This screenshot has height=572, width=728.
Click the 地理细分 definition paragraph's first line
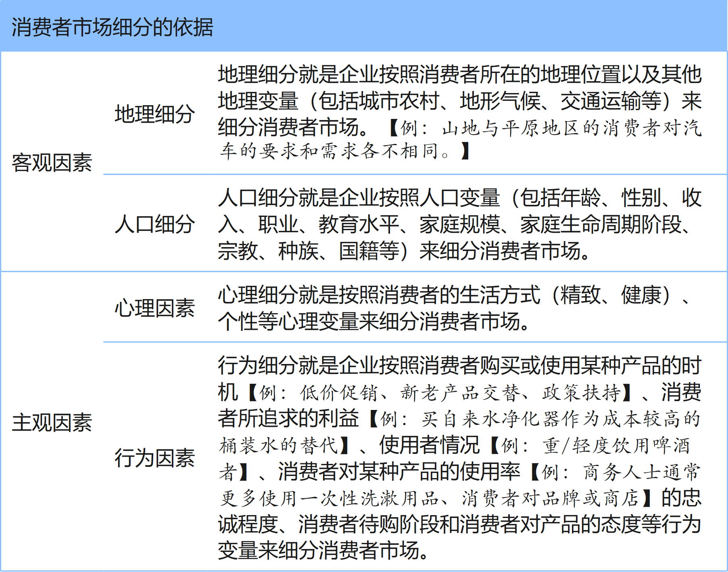click(460, 75)
